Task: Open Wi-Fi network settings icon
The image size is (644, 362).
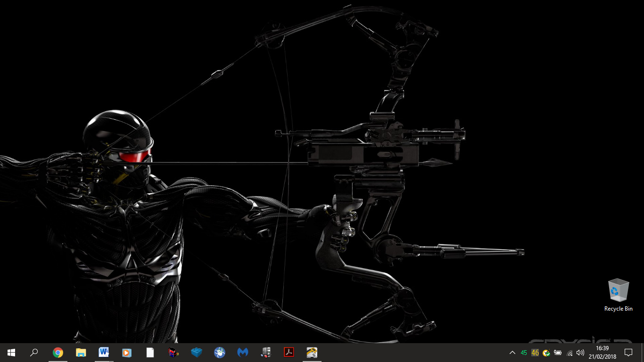Action: click(569, 353)
